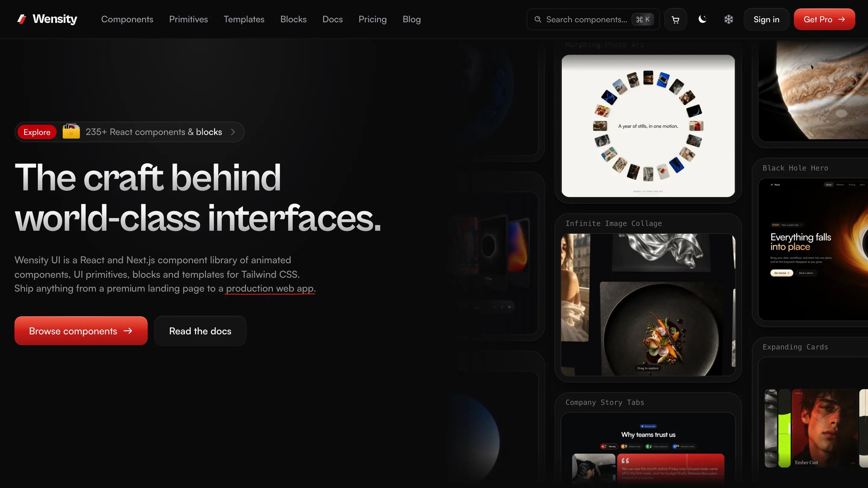This screenshot has width=868, height=488.
Task: Open the Infinite Image Collage preview
Action: 648,305
